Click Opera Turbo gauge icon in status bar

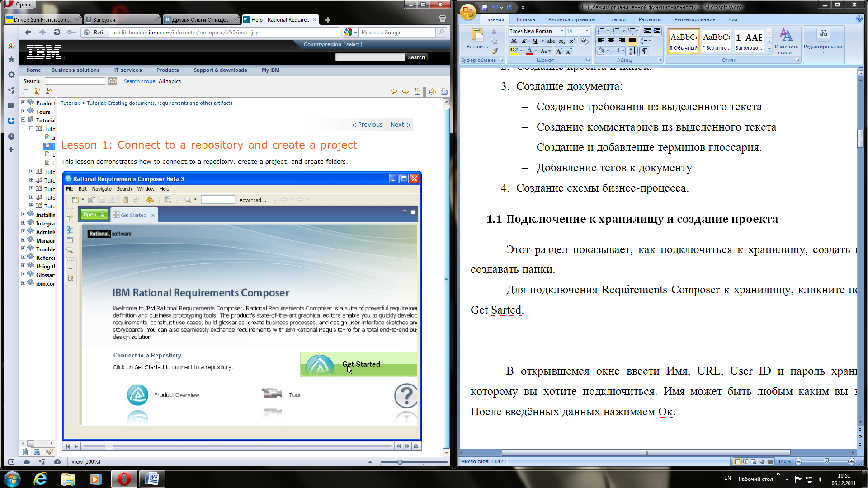click(57, 462)
